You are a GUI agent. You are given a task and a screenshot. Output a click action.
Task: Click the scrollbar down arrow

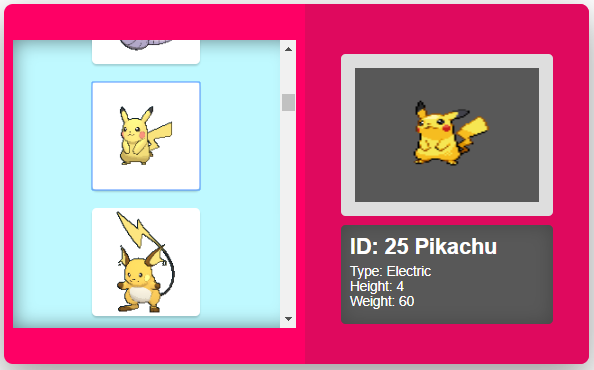pyautogui.click(x=288, y=319)
